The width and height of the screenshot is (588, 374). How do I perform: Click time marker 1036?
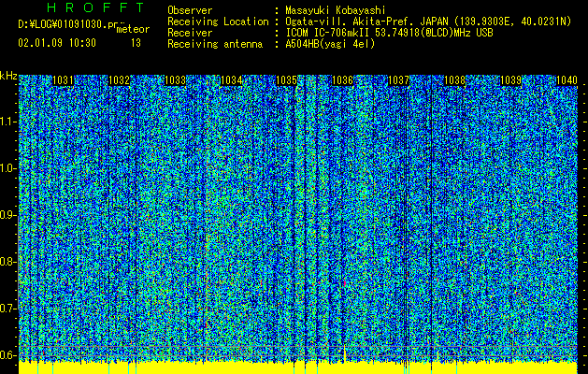(x=343, y=79)
